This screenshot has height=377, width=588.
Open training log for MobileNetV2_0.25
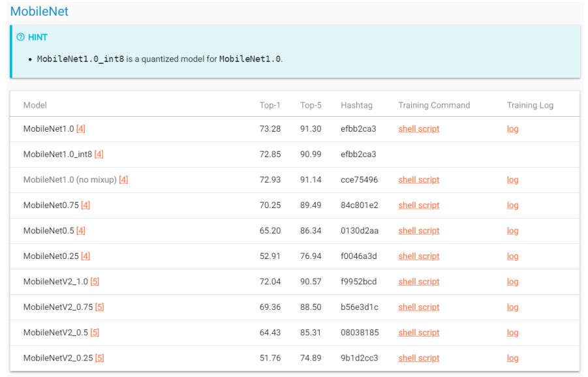coord(512,358)
